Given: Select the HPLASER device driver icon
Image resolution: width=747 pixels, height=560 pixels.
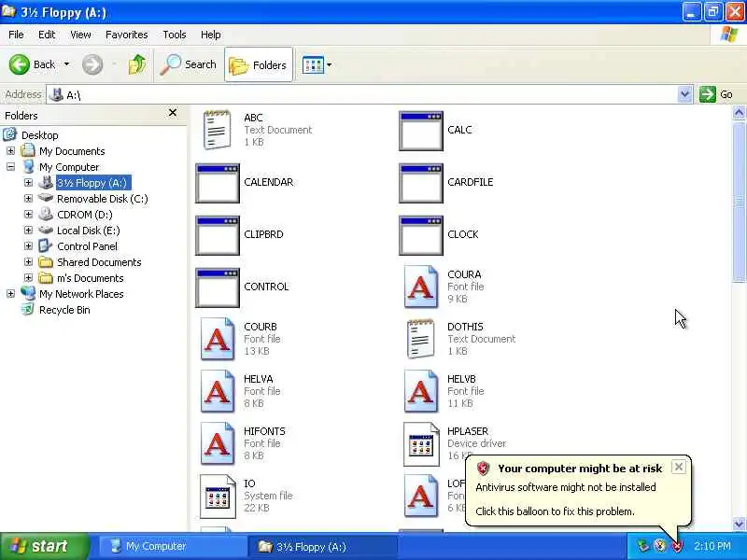Looking at the screenshot, I should pos(421,444).
